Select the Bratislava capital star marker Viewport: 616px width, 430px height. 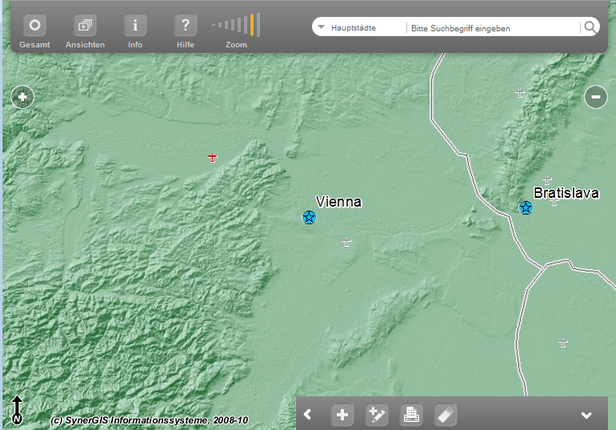(526, 208)
